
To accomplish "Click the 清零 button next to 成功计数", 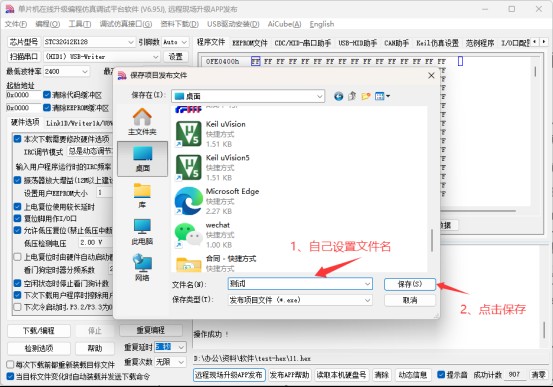I will pos(538,375).
